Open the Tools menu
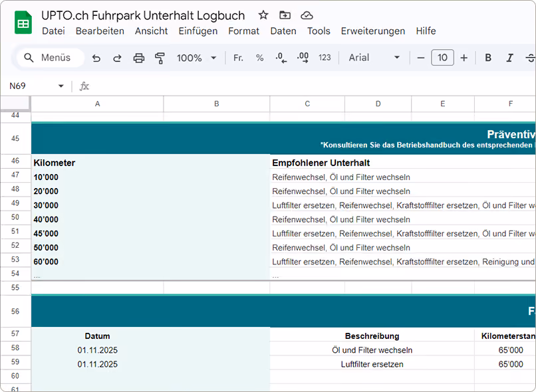 [x=319, y=31]
